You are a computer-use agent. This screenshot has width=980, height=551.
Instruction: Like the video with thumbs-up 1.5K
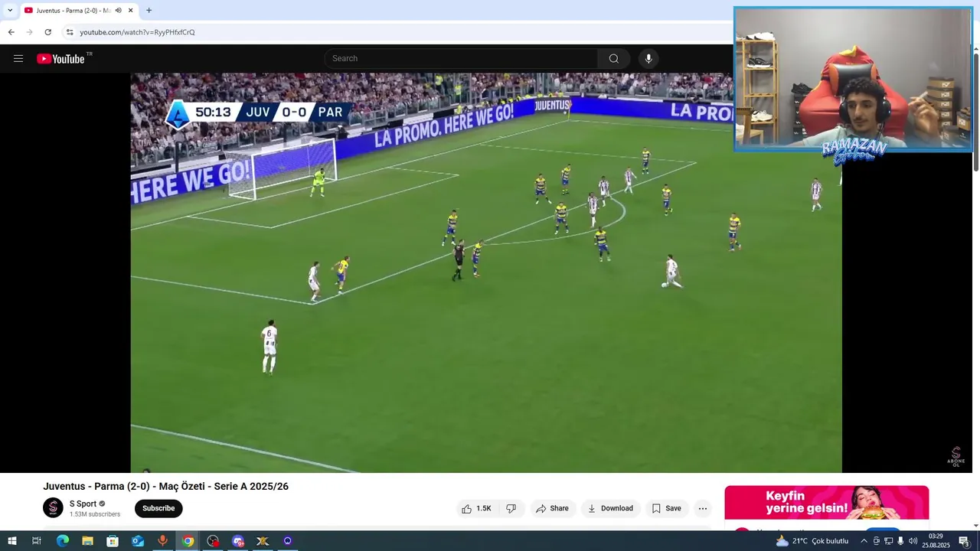tap(476, 508)
